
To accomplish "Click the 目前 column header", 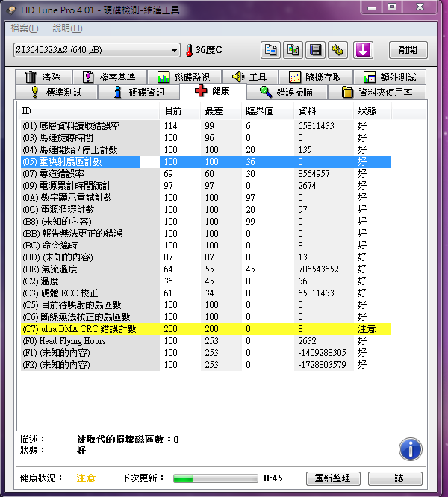I will (x=180, y=111).
